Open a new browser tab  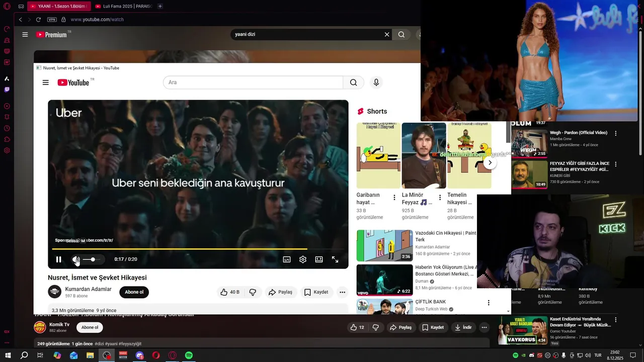tap(160, 6)
